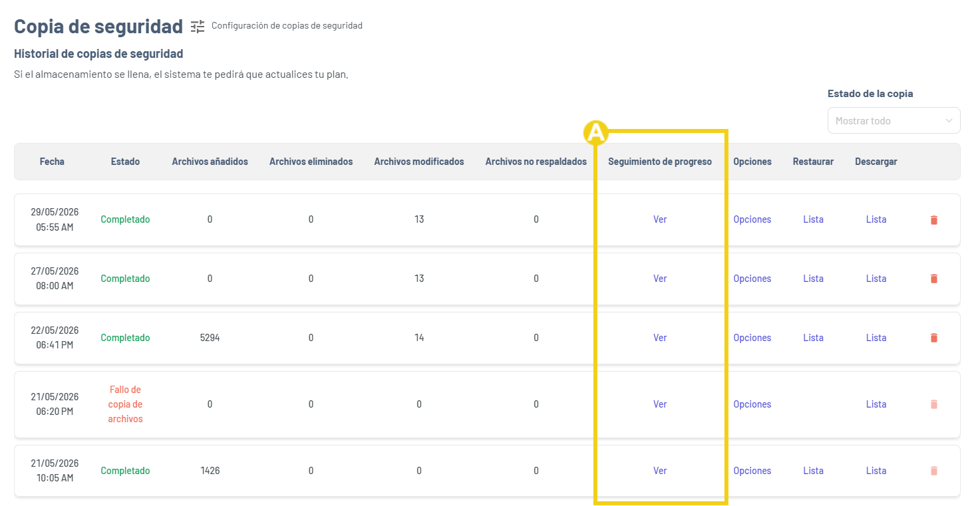
Task: Open download Lista for 29/05/2026 backup
Action: tap(876, 219)
